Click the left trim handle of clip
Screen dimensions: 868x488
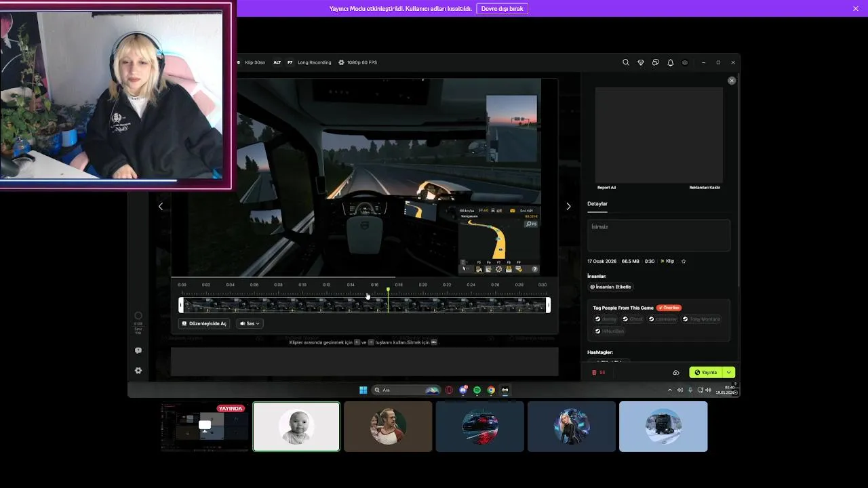(181, 306)
